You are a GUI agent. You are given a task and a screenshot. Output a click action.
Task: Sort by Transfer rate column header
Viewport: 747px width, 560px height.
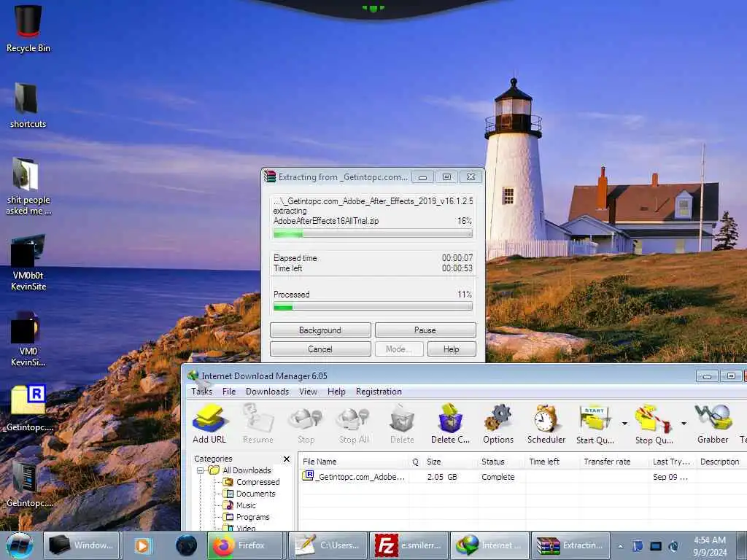614,462
